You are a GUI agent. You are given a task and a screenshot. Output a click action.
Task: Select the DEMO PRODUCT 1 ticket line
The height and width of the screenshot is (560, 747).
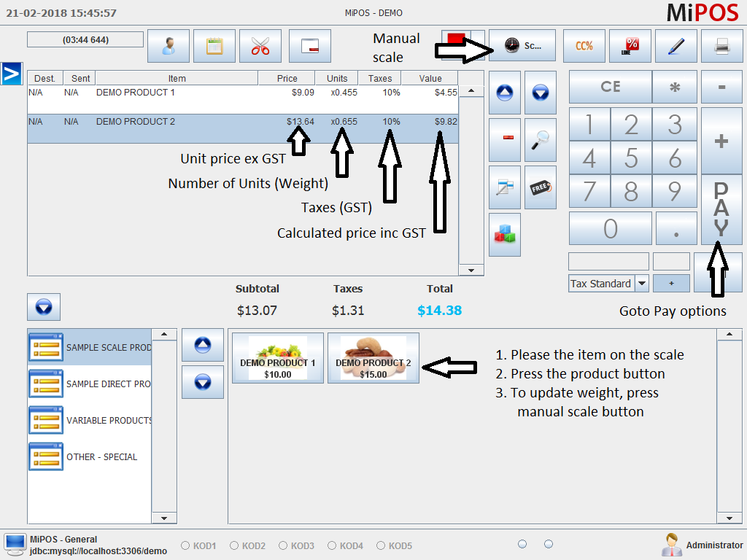pyautogui.click(x=243, y=99)
